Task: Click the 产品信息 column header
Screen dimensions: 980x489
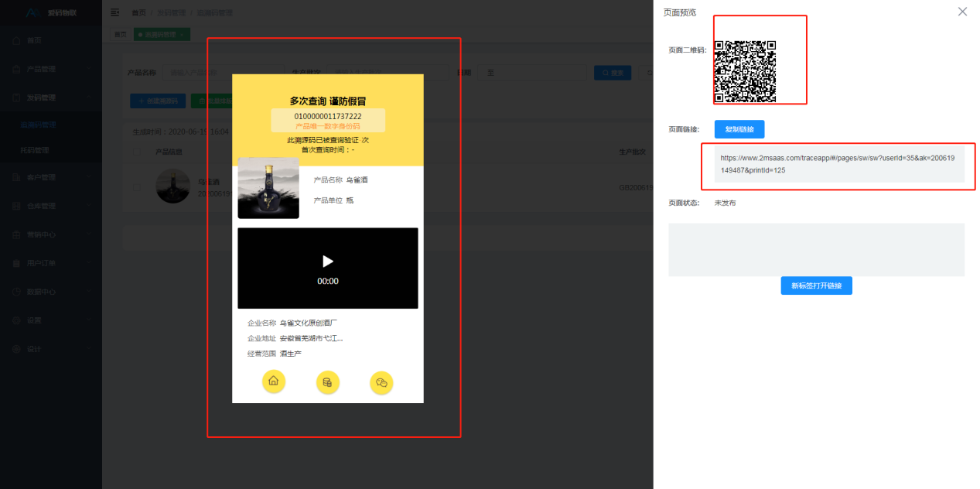Action: tap(169, 152)
